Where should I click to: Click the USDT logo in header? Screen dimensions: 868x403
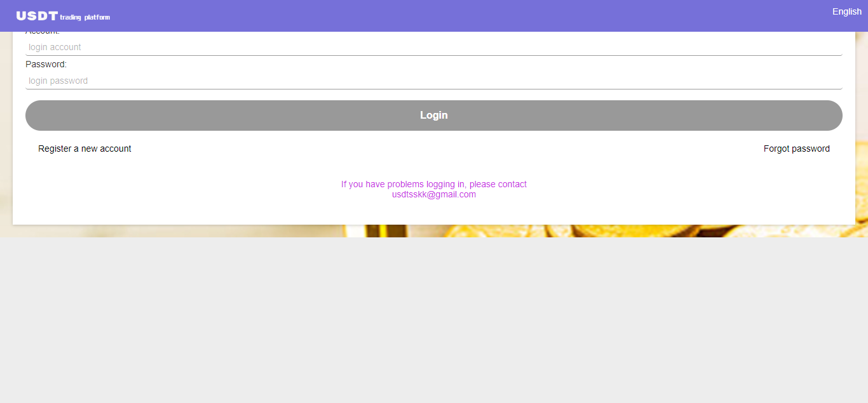click(37, 16)
